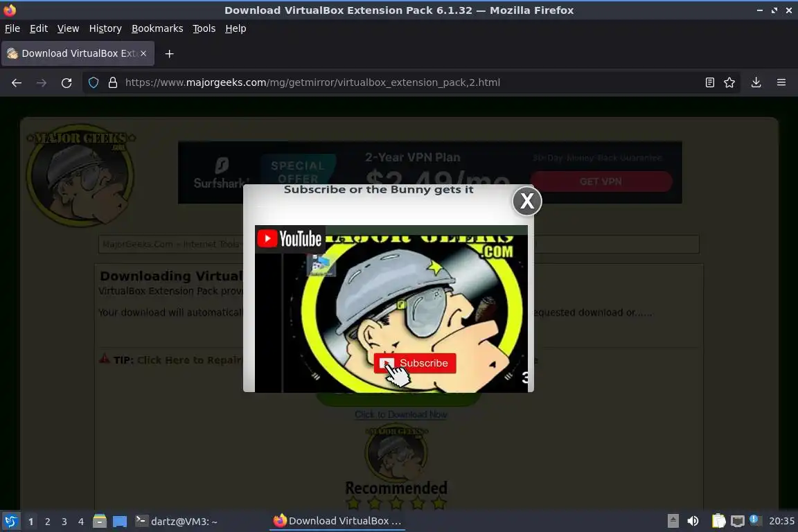Open tracking protection shield icon
The width and height of the screenshot is (798, 532).
tap(94, 82)
